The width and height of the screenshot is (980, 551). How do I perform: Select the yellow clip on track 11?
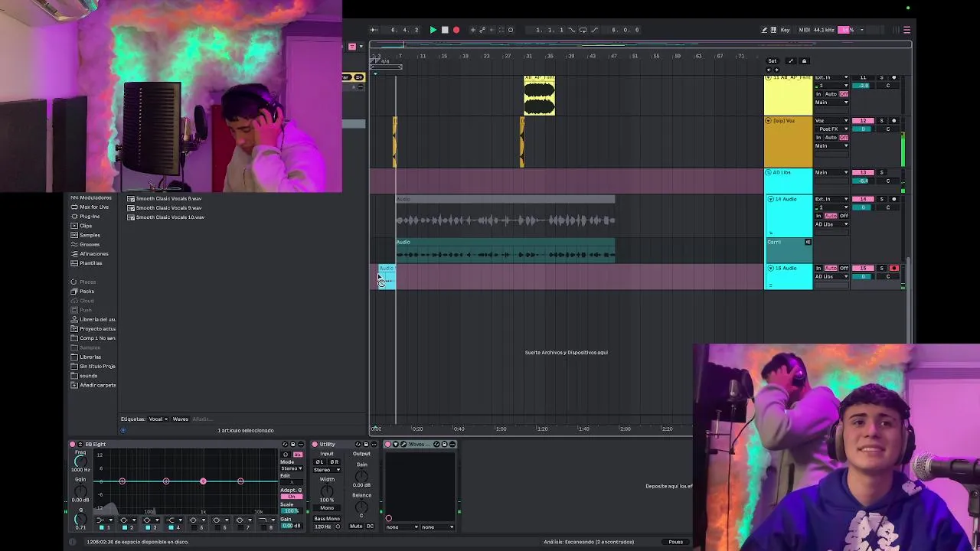pos(539,96)
